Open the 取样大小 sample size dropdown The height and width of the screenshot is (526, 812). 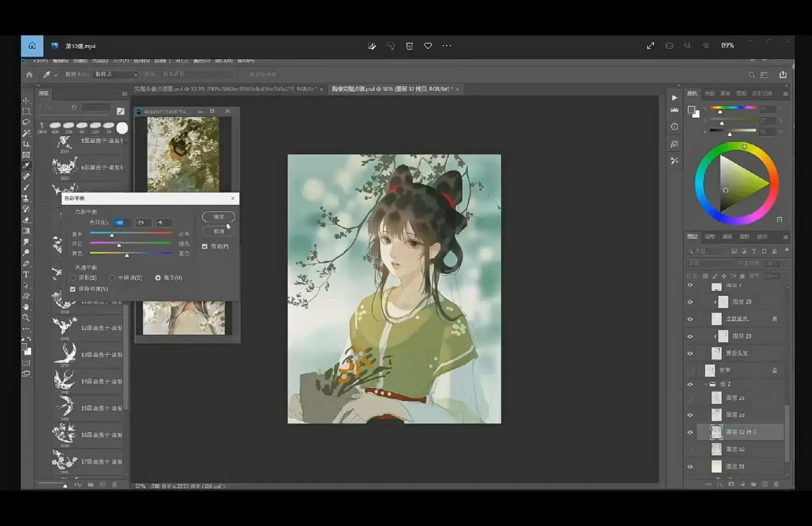[x=116, y=74]
